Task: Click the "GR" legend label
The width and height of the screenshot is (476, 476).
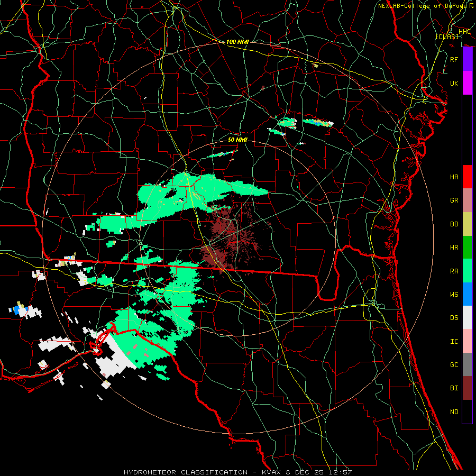Action: [x=454, y=200]
